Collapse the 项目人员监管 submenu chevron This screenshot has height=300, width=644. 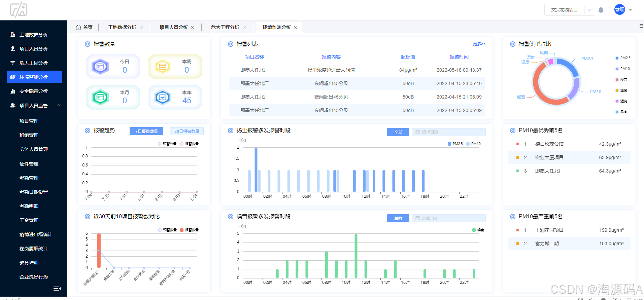[58, 105]
